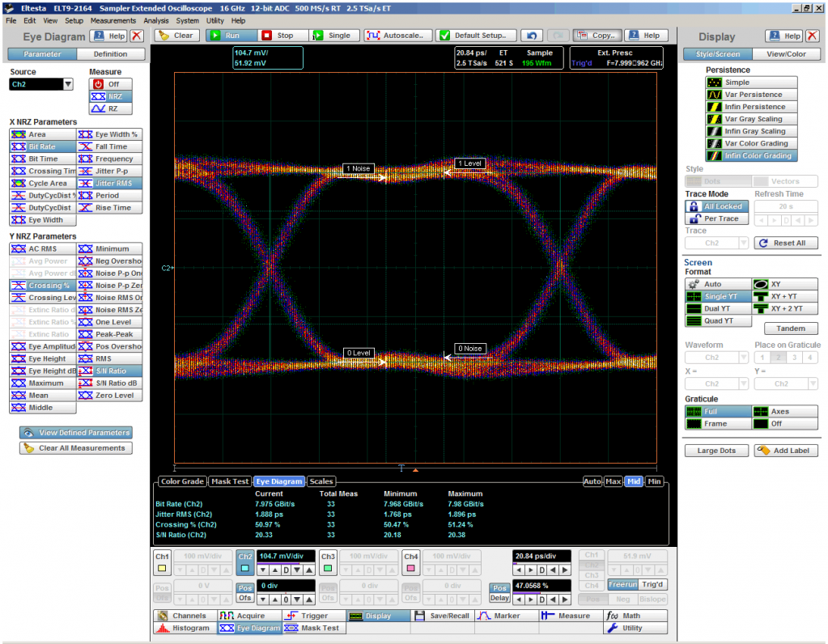Open the Mask Test panel
This screenshot has width=828, height=644.
point(313,628)
